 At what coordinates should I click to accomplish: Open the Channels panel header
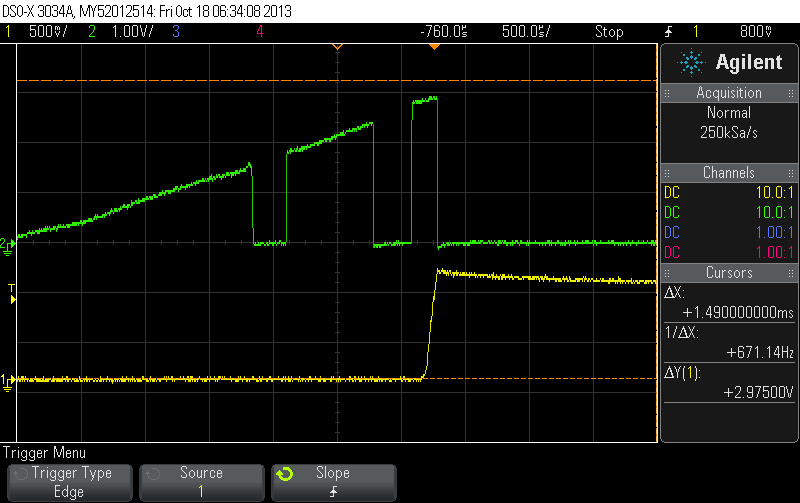(x=729, y=172)
